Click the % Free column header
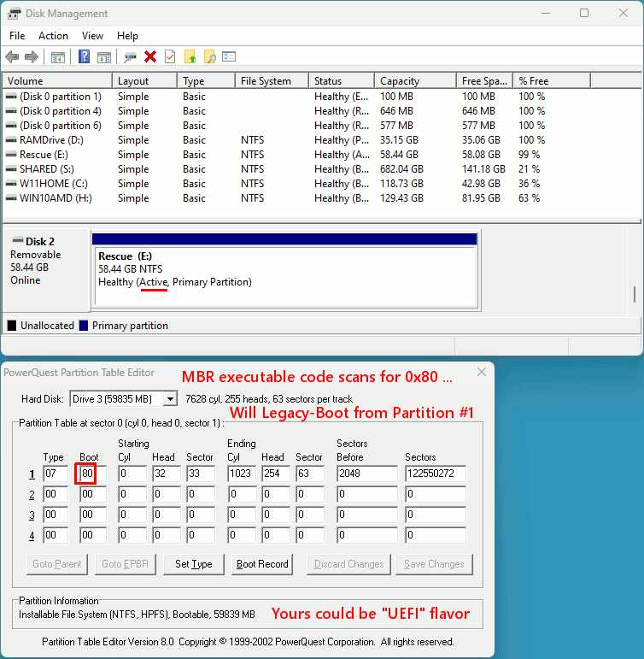 click(x=552, y=80)
